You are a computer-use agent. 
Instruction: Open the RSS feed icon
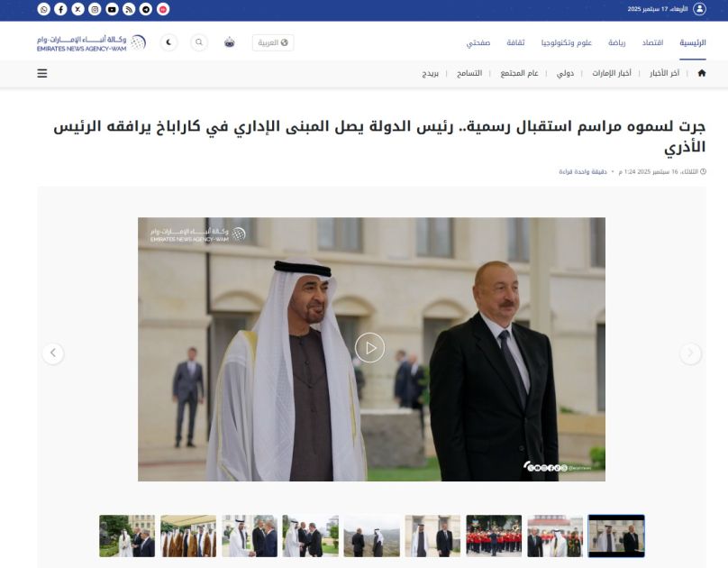pyautogui.click(x=129, y=9)
